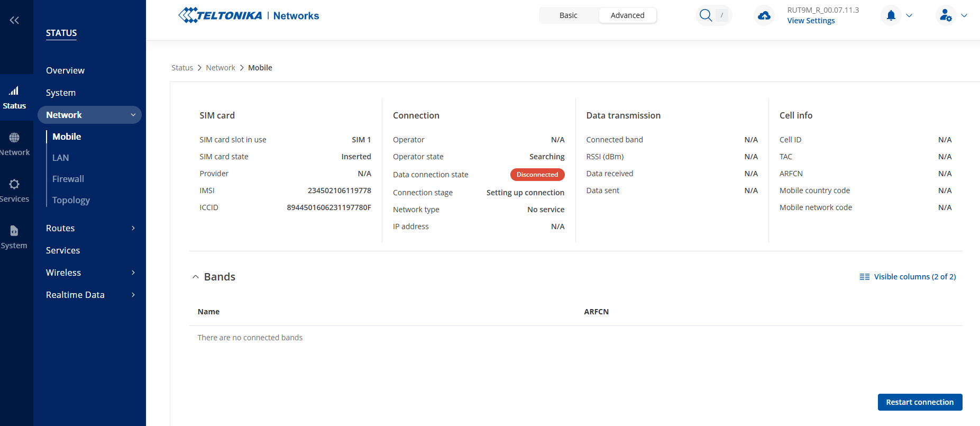Select the Mobile submenu item

pos(67,137)
